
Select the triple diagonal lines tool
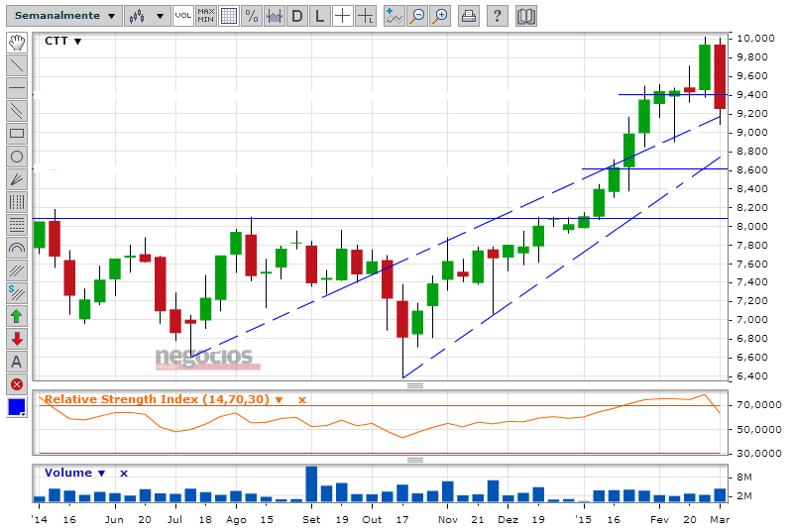17,270
